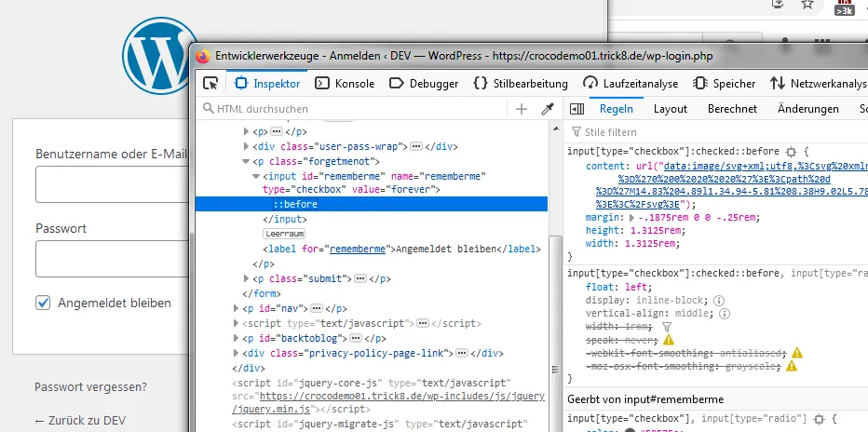Open the downloads icon in the browser toolbar

coord(779,5)
